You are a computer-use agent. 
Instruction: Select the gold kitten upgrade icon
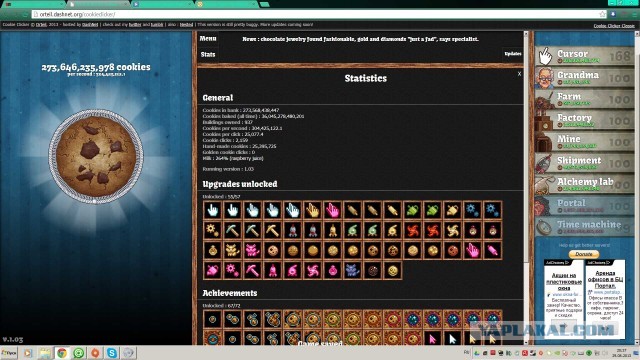(x=232, y=250)
